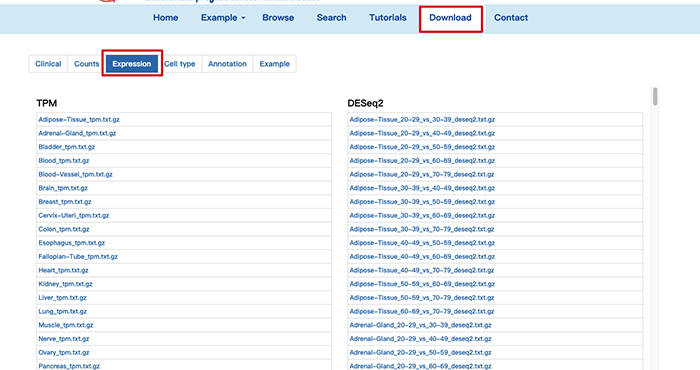700x370 pixels.
Task: Download Adipose-Tissue_20-29_vs_40-49_deseq2.txt.gz
Action: pyautogui.click(x=422, y=133)
